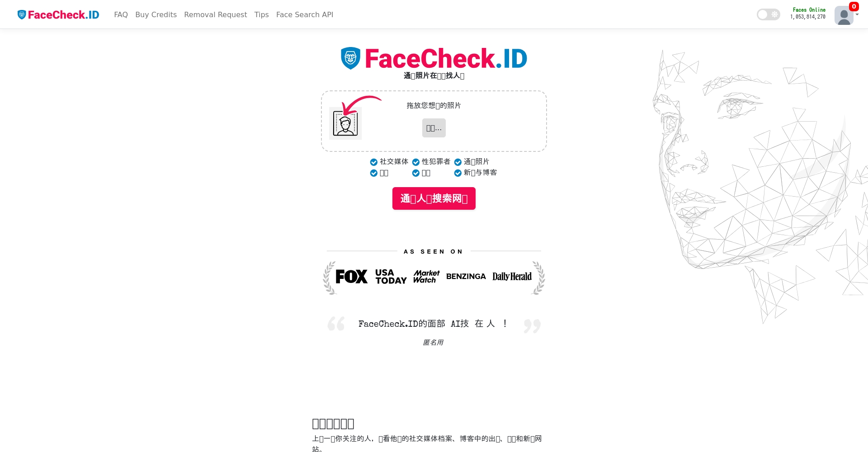Click the FaceCheck.ID shield logo in navbar
This screenshot has height=452, width=868.
click(x=22, y=14)
